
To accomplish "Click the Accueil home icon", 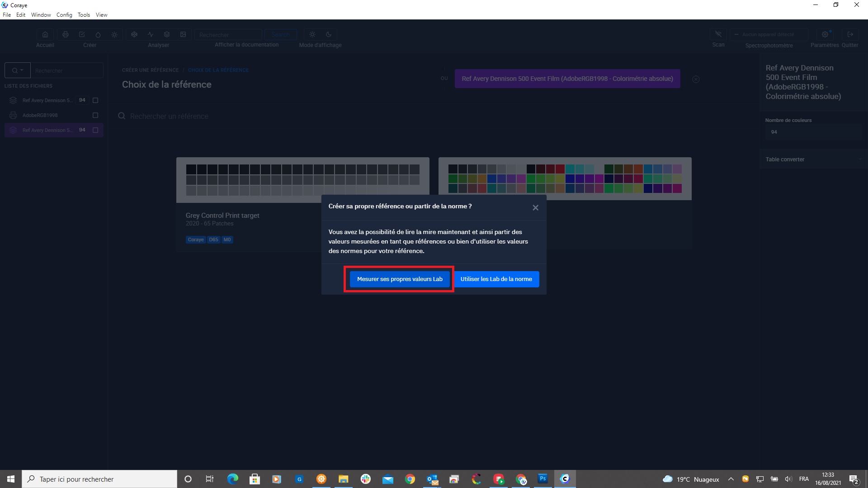I will [45, 34].
